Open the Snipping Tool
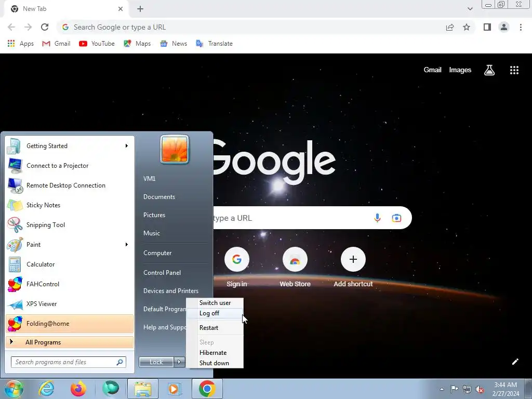Screen dimensions: 532x399 [70, 224]
